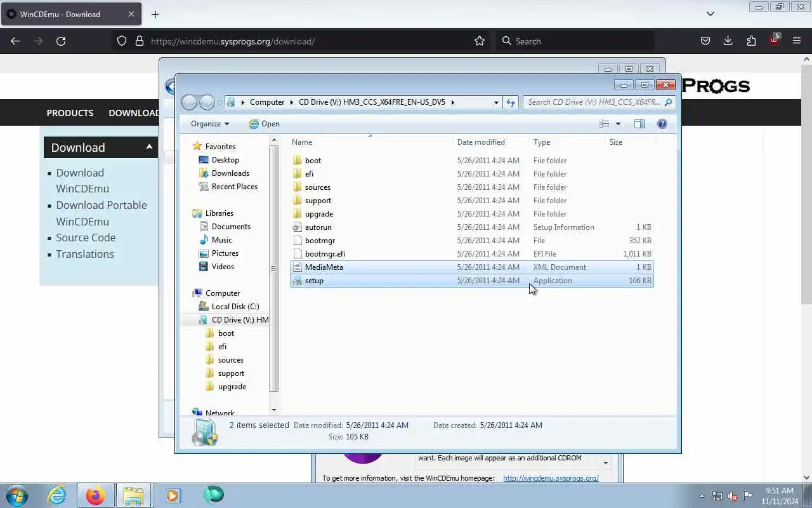Open Documents library
The width and height of the screenshot is (812, 508).
(231, 227)
